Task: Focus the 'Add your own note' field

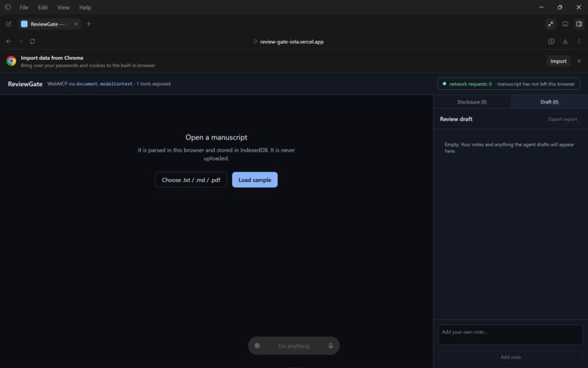Action: 511,335
